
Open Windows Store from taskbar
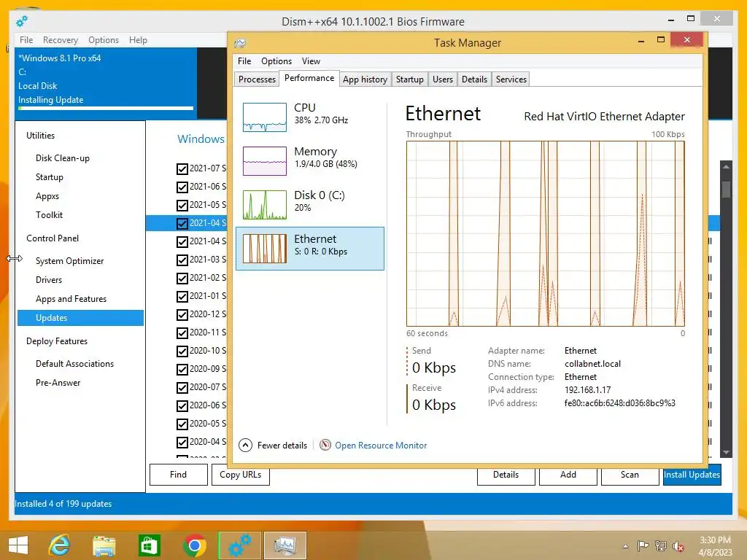click(x=149, y=545)
